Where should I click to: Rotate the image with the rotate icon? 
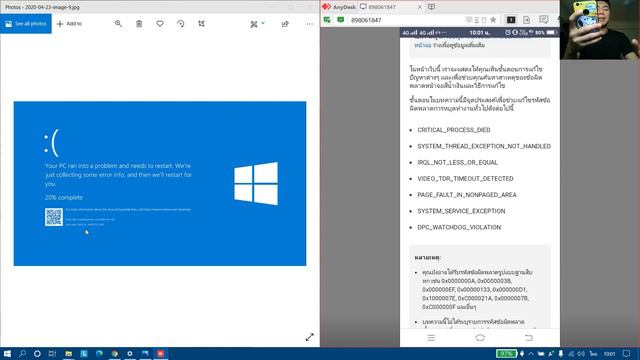click(x=181, y=24)
